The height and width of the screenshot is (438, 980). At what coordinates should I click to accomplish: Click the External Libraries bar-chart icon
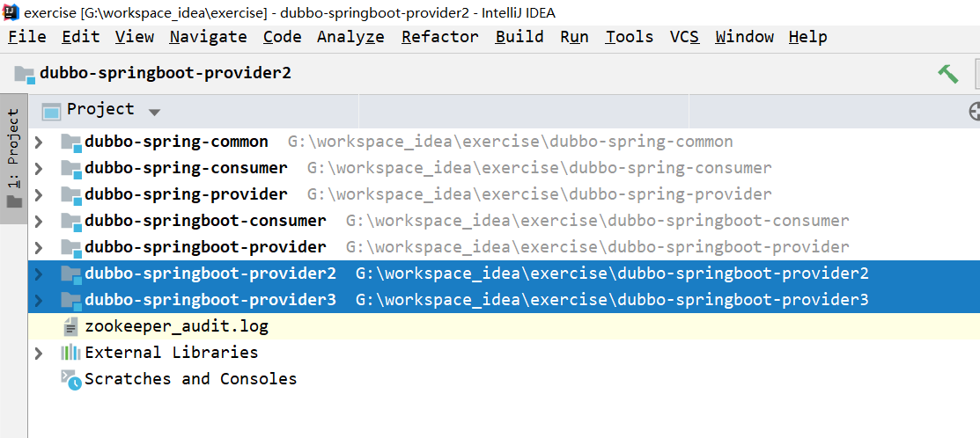[x=70, y=354]
